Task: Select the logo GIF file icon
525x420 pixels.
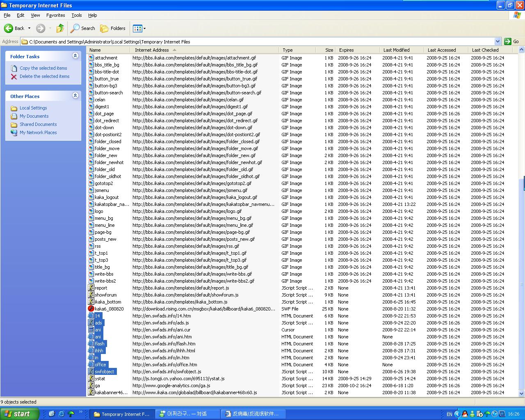Action: pos(91,211)
